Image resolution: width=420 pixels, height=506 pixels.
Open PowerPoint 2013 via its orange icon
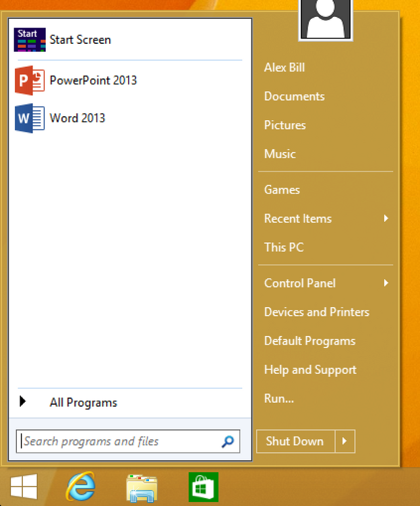[x=30, y=80]
